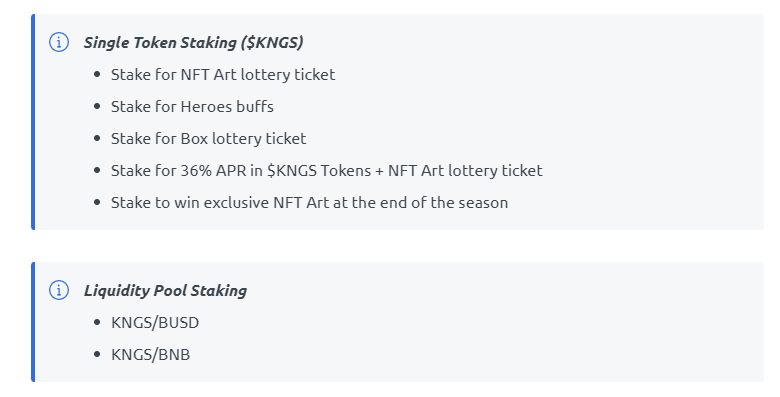Viewport: 780px width, 397px height.
Task: Click the KNGS/BUSD pool entry
Action: pos(155,322)
